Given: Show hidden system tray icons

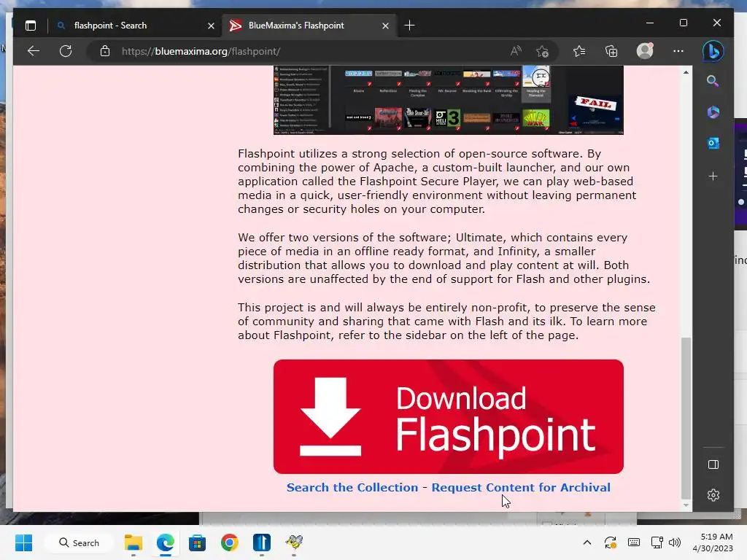Looking at the screenshot, I should click(587, 542).
